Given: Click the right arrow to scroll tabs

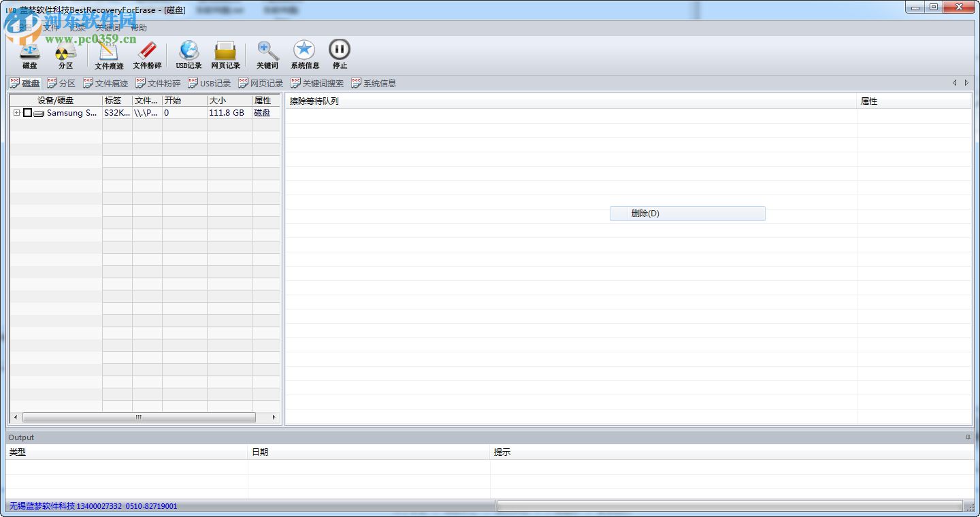Looking at the screenshot, I should coord(966,82).
